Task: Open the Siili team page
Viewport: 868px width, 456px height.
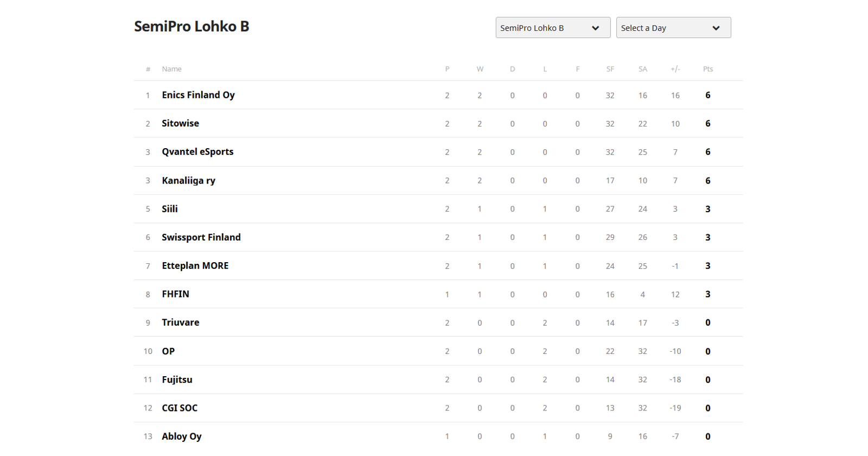Action: click(169, 209)
